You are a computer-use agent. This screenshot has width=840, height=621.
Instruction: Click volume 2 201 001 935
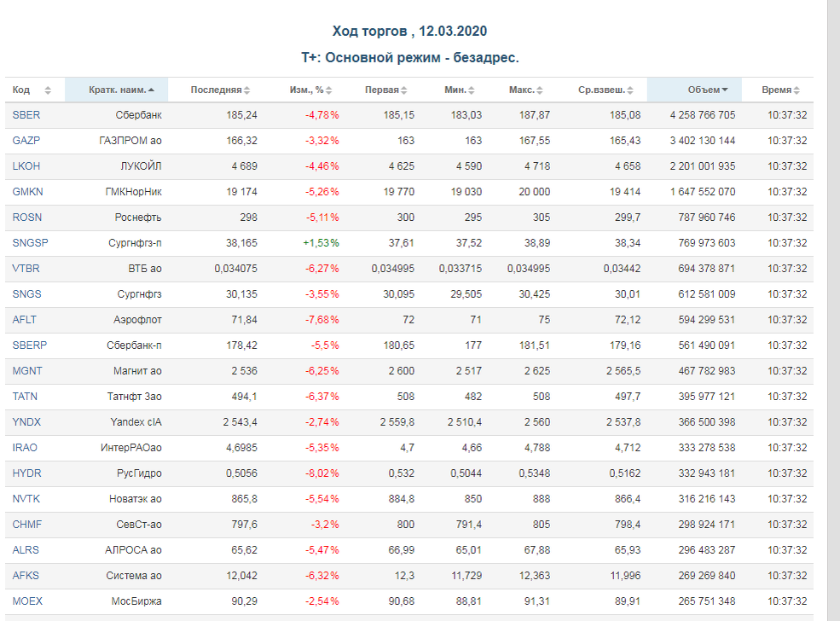point(703,166)
